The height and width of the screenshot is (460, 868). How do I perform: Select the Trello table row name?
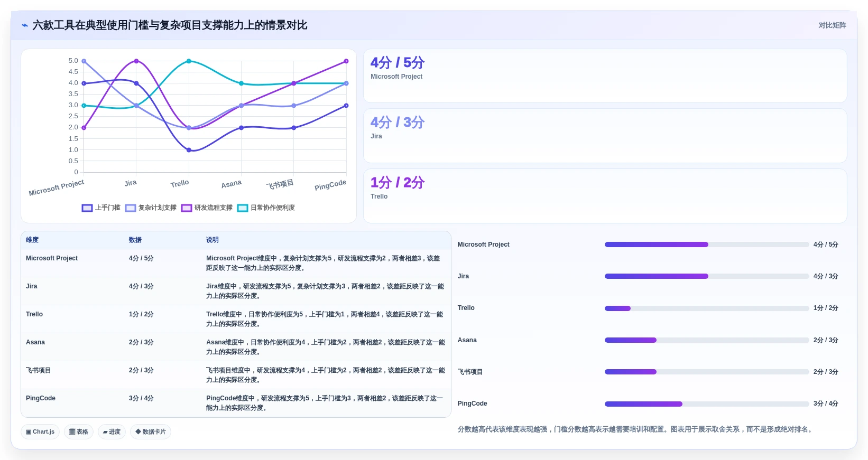point(34,314)
